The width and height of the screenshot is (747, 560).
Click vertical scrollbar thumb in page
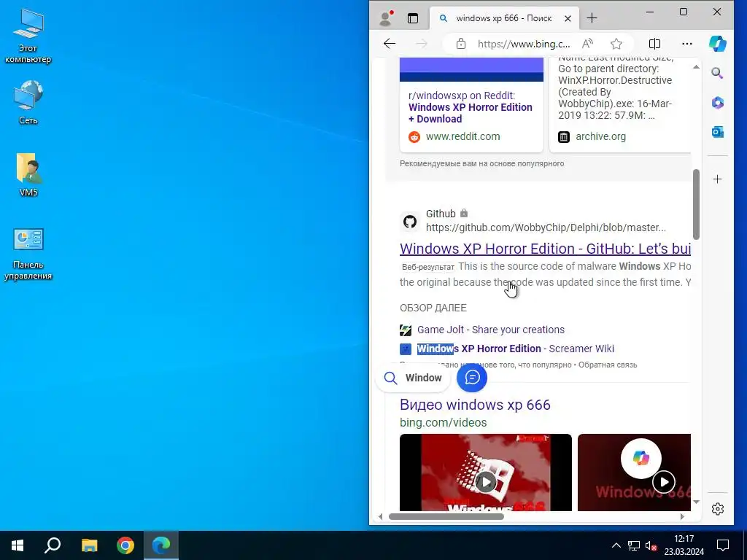pyautogui.click(x=696, y=204)
